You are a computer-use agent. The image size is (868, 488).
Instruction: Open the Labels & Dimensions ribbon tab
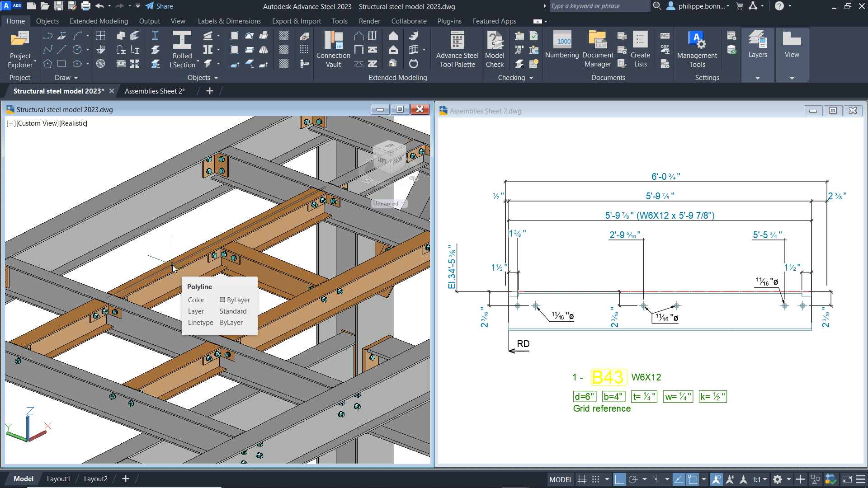(x=229, y=21)
